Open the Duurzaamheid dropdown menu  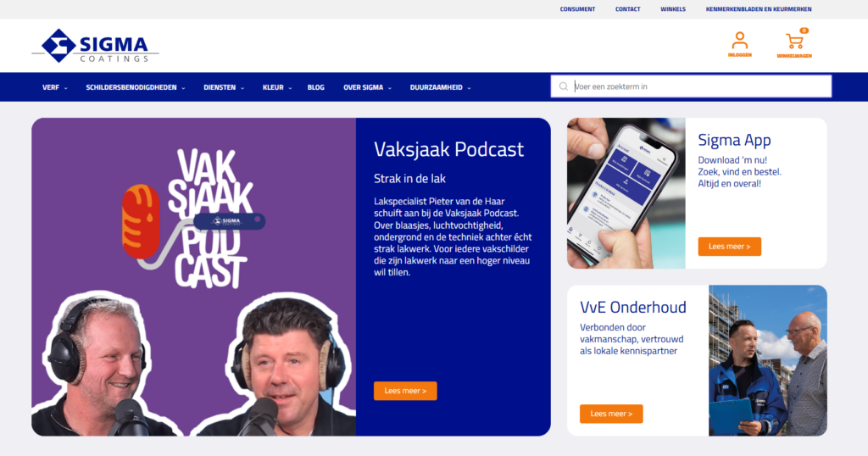(440, 87)
